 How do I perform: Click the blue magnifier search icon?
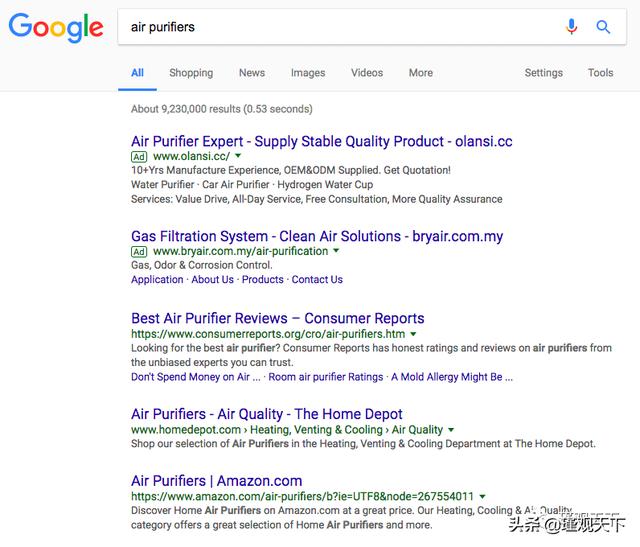[x=603, y=27]
